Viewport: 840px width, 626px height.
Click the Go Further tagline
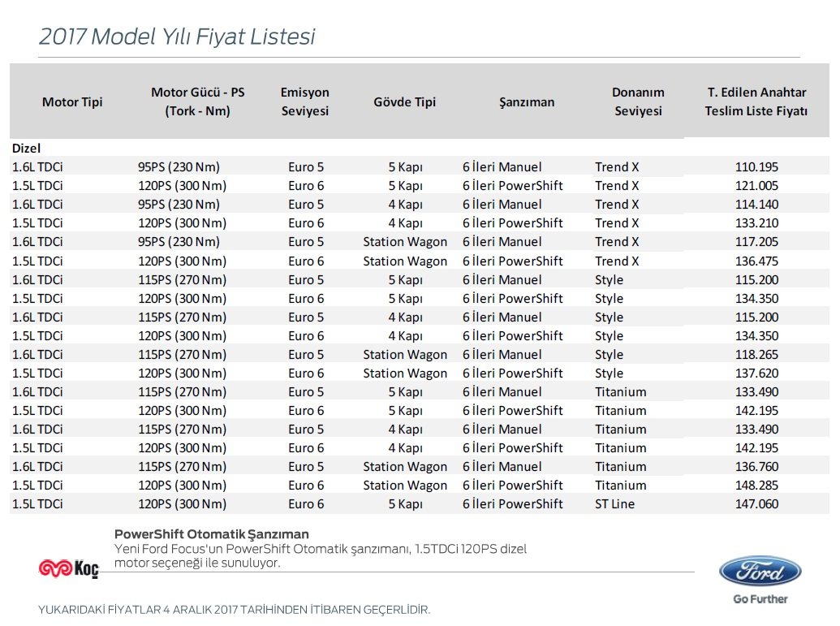[x=760, y=599]
